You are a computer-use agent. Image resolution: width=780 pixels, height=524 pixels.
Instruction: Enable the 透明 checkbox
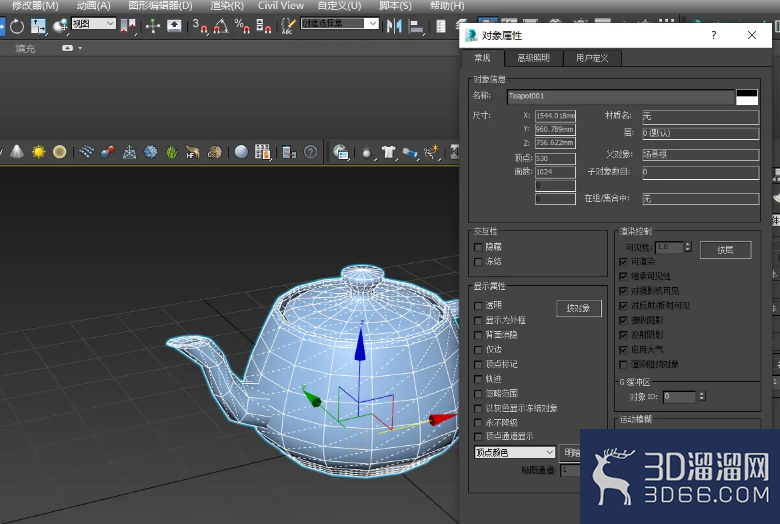click(x=479, y=306)
